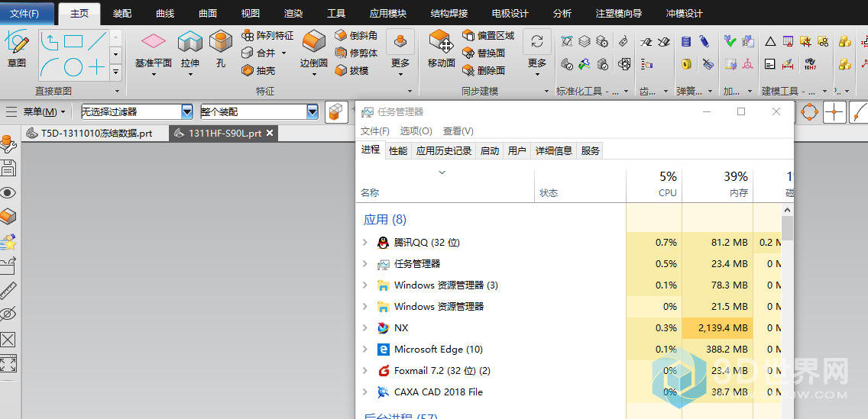Open the 无选择过滤器 selection filter dropdown

click(187, 112)
